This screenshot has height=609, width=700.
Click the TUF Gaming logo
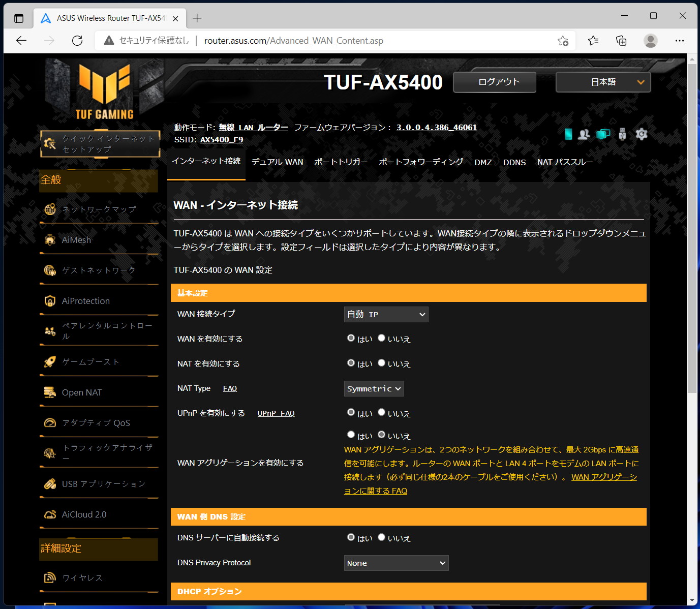pos(105,92)
